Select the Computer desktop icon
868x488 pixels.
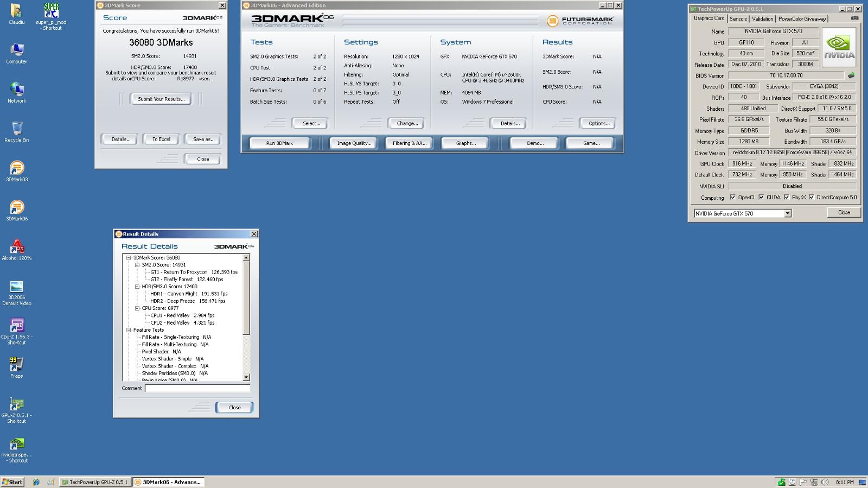[16, 53]
